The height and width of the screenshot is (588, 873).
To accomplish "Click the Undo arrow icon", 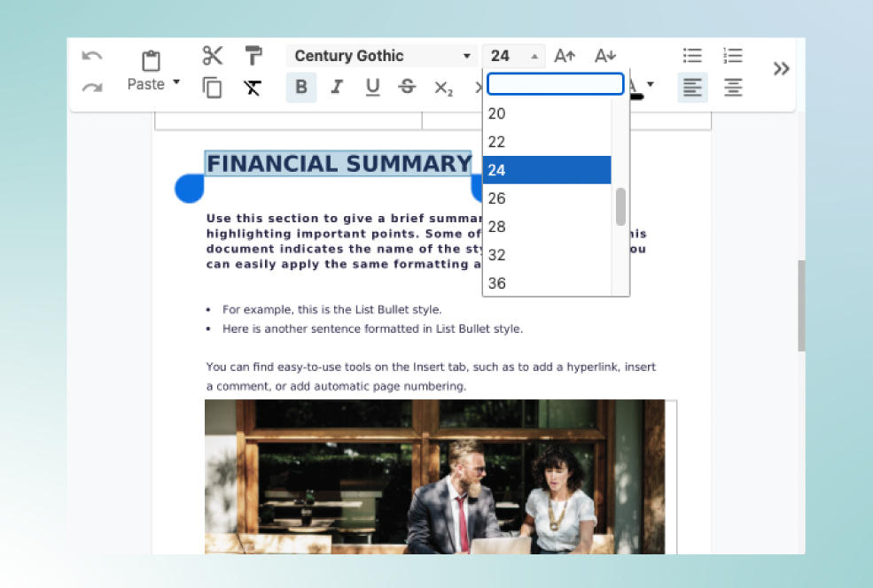I will [x=92, y=56].
